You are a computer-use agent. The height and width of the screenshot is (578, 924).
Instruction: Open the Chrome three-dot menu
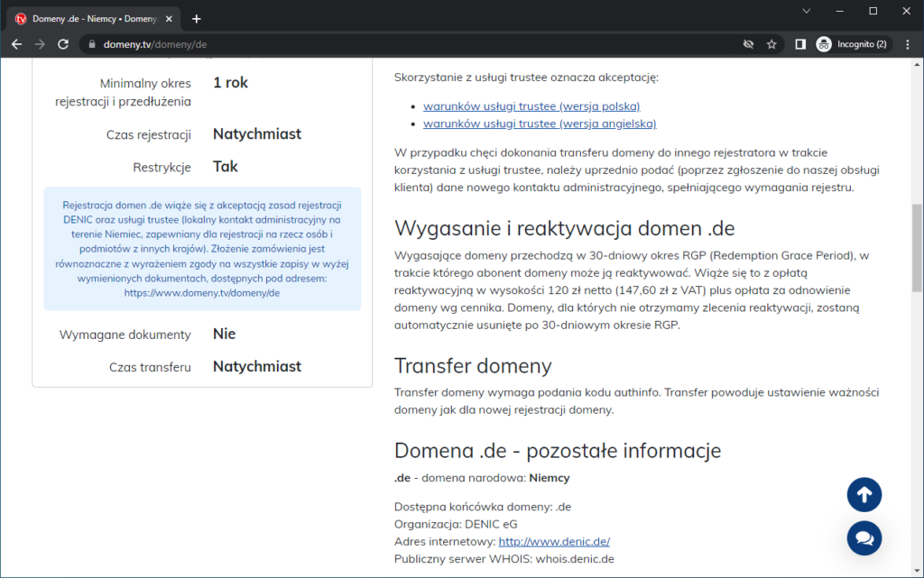[908, 43]
